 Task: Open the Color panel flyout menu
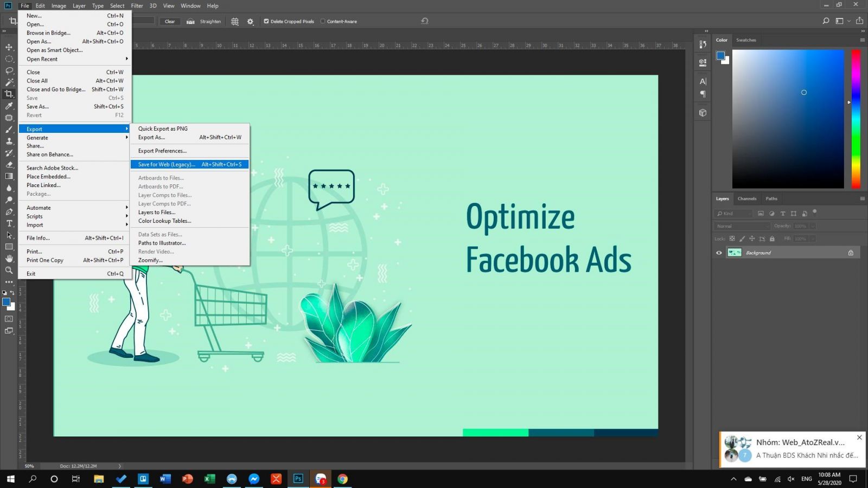(862, 40)
